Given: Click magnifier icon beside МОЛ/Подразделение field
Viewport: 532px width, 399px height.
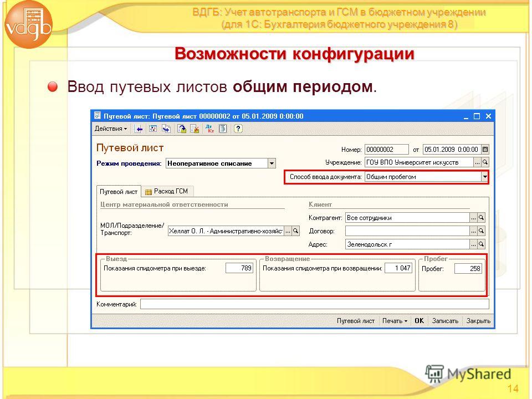Looking at the screenshot, I should tap(296, 232).
